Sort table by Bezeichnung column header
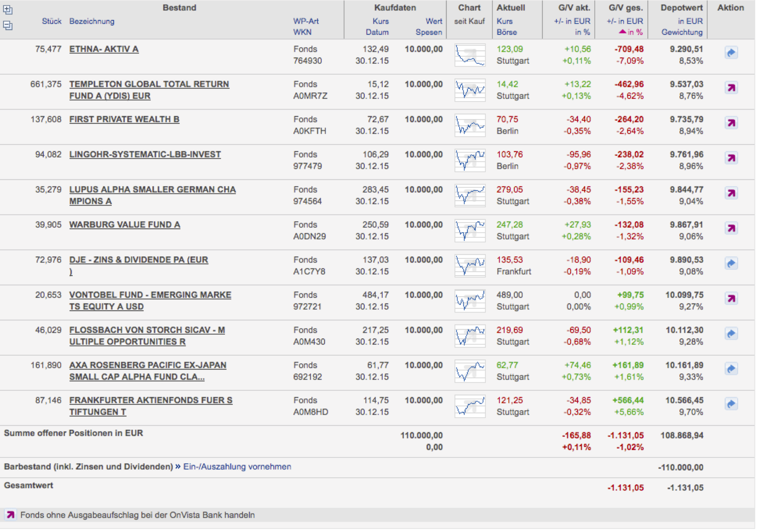 pos(92,21)
